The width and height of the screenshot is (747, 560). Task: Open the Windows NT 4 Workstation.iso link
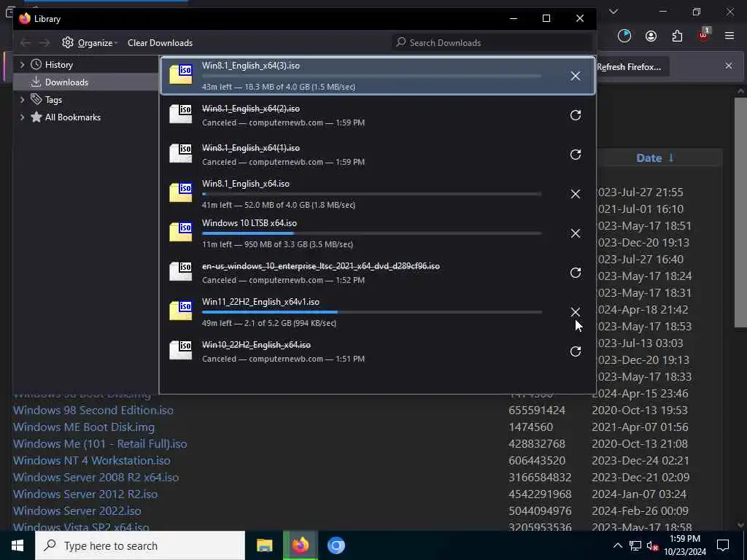click(x=91, y=461)
